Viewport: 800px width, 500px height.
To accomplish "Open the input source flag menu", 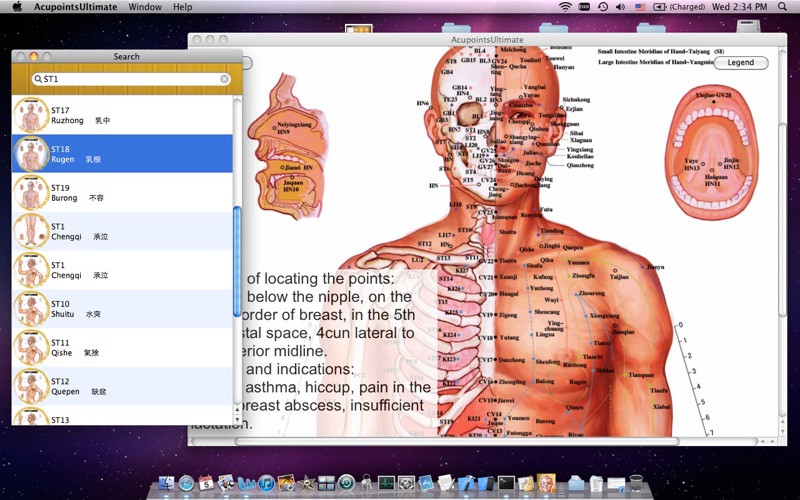I will pyautogui.click(x=640, y=7).
